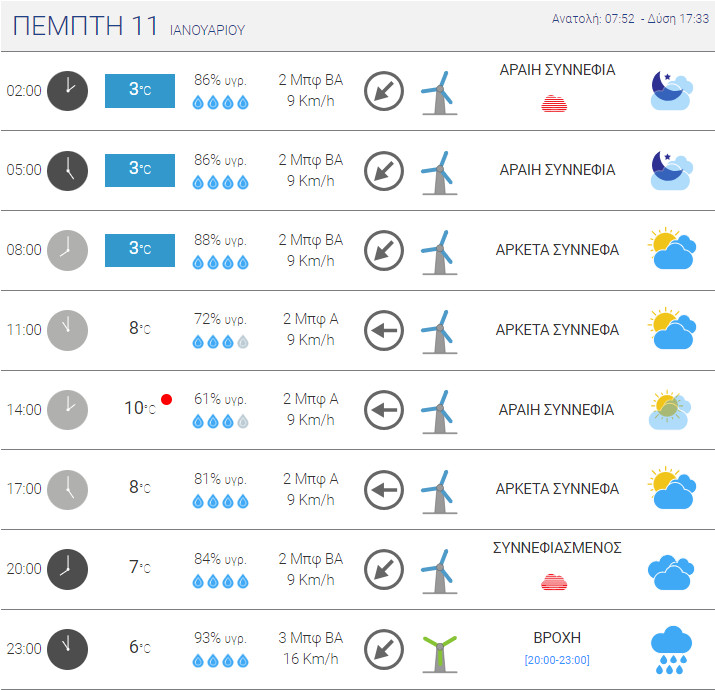Click the ΠΕΜΠΤΗ 11 date heading
The height and width of the screenshot is (690, 715).
tap(86, 27)
